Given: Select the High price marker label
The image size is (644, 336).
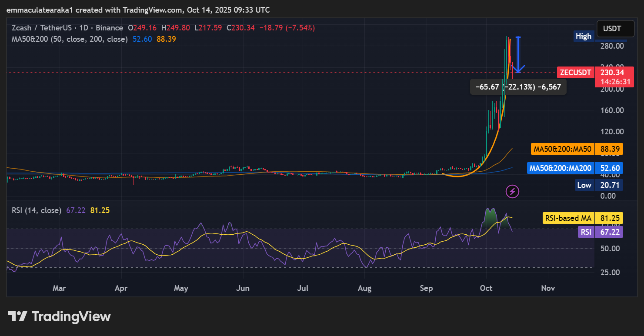Looking at the screenshot, I should point(583,36).
